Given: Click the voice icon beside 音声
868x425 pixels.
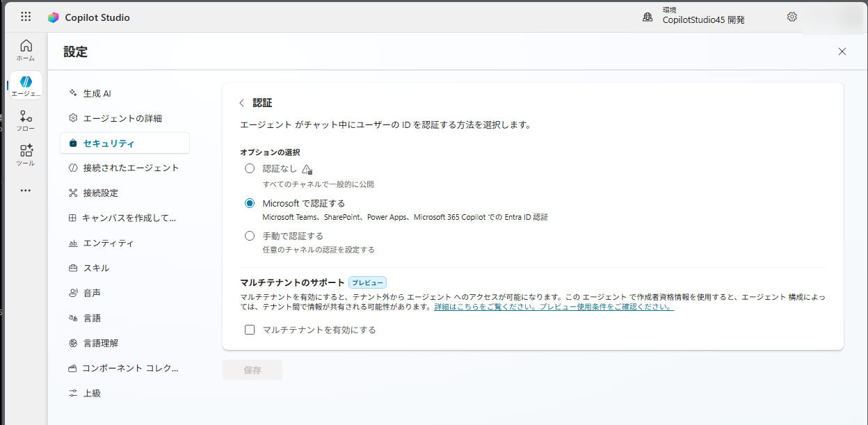Looking at the screenshot, I should 73,293.
